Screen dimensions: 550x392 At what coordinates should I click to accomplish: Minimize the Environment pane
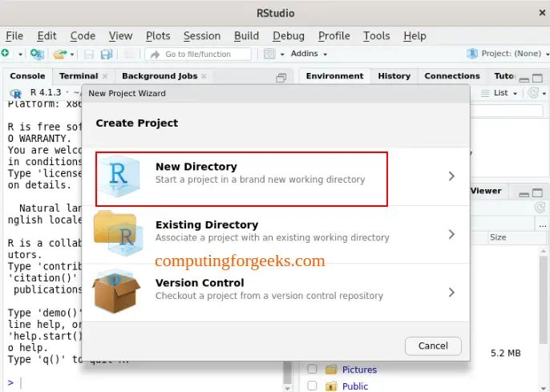point(524,79)
